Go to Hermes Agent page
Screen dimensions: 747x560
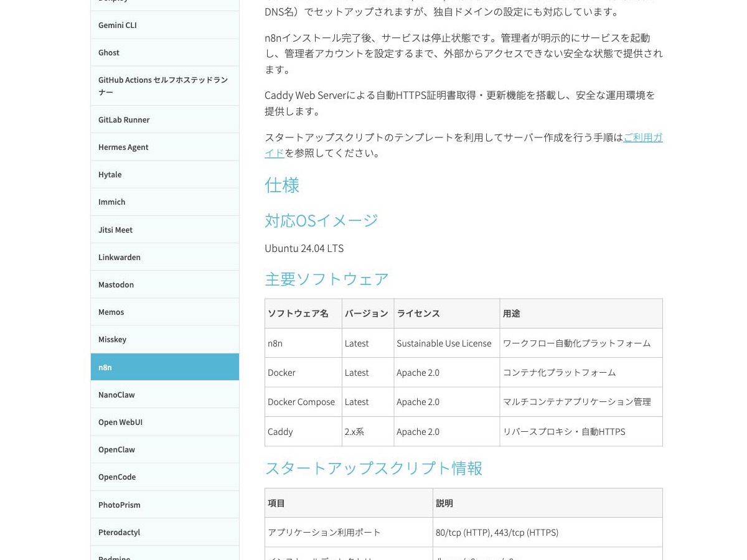(165, 147)
